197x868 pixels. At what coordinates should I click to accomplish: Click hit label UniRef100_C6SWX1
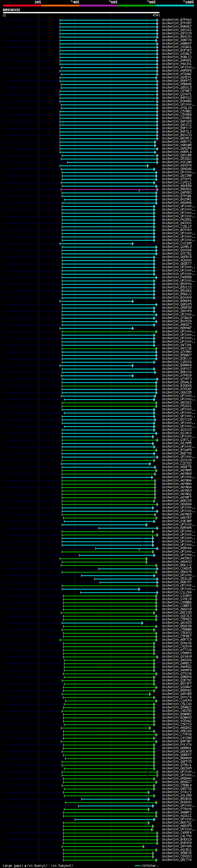[176, 47]
